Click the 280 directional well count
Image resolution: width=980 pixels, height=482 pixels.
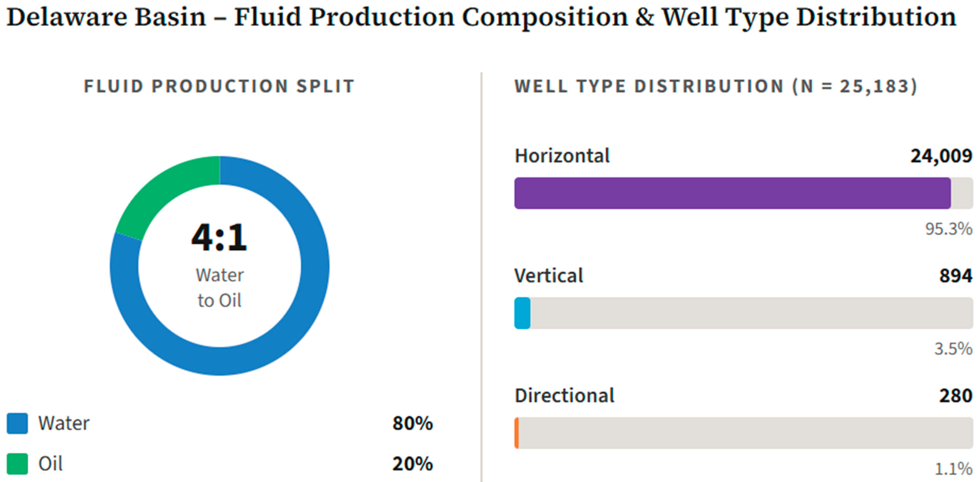click(956, 396)
